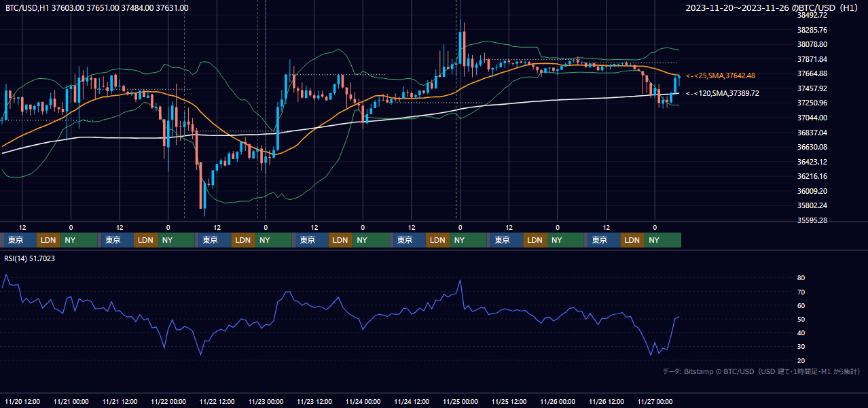This screenshot has width=868, height=408.
Task: Select the 2023-11-20～2023-11-26 date range title
Action: 773,8
